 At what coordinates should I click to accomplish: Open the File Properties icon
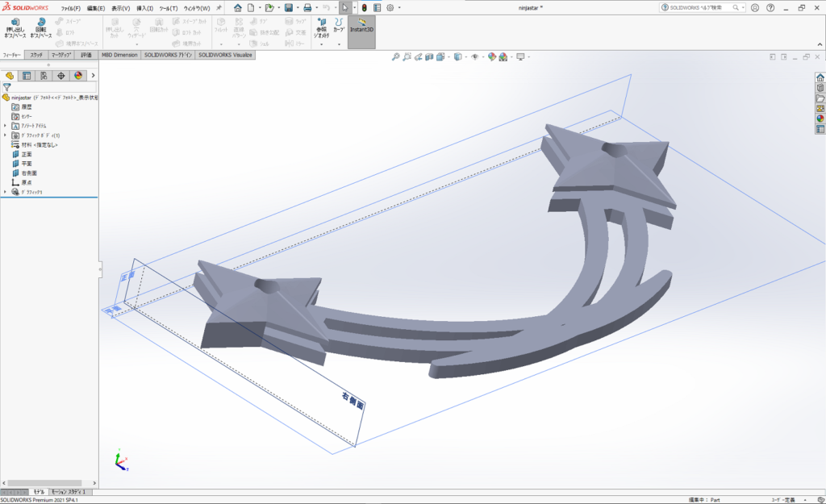(378, 8)
